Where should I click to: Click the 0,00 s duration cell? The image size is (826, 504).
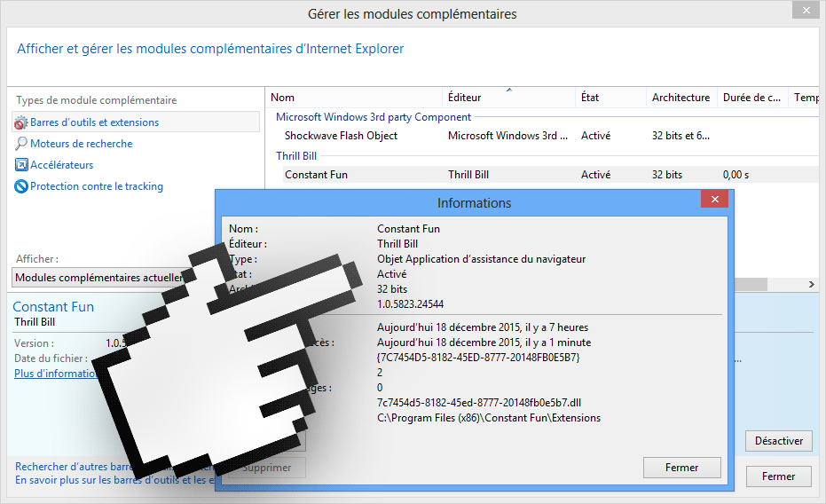(736, 175)
